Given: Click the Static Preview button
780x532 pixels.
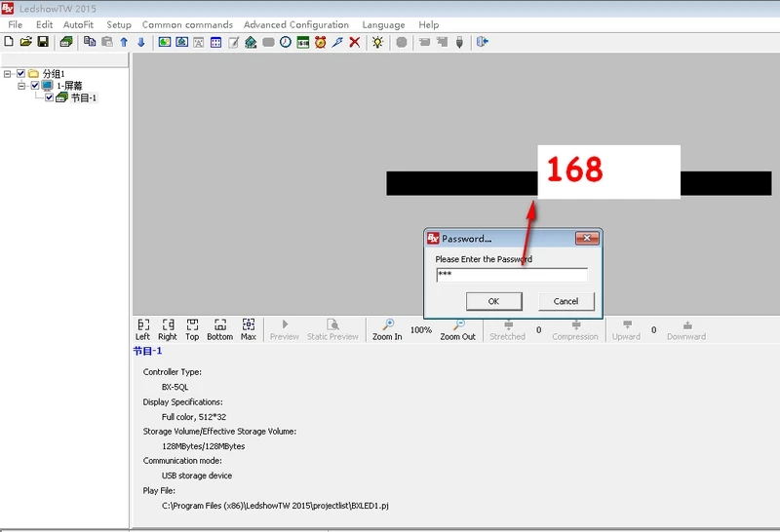Looking at the screenshot, I should point(332,329).
